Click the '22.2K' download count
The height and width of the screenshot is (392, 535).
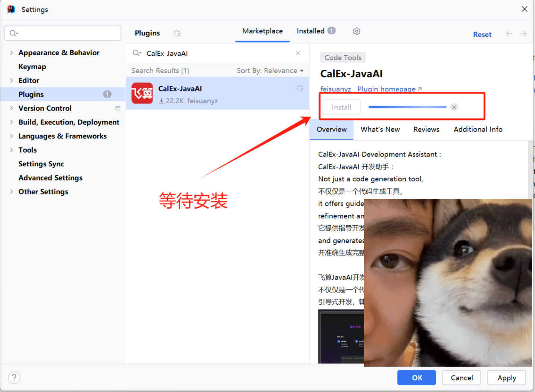pyautogui.click(x=175, y=101)
